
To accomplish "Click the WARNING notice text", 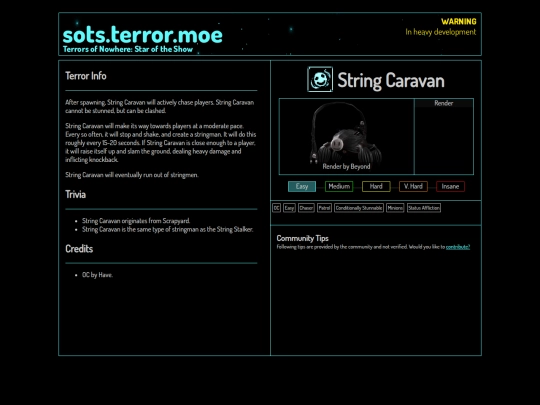I will tap(459, 21).
